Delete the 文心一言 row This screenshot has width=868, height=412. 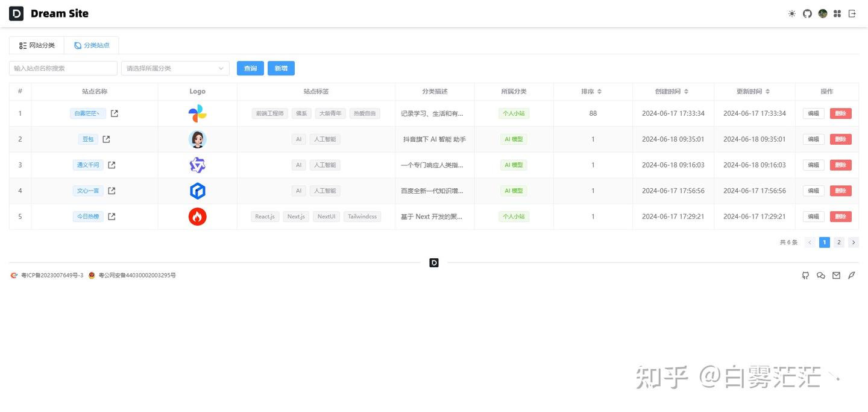(841, 191)
